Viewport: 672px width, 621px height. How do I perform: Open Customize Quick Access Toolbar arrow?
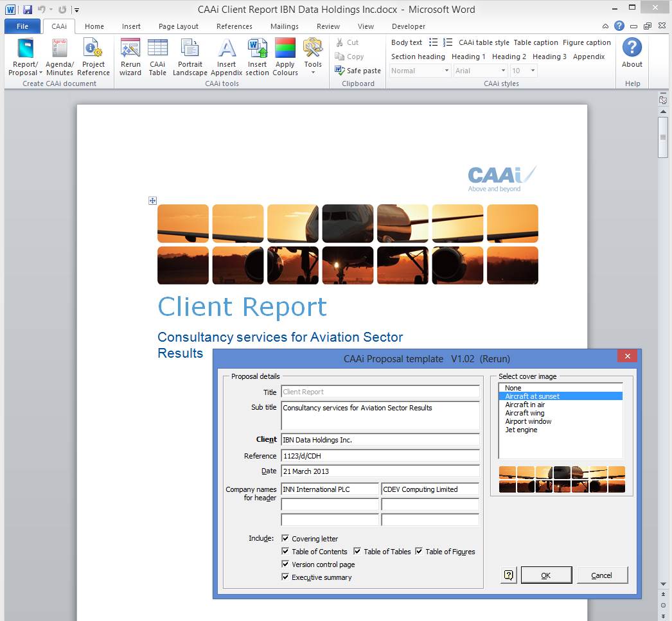pyautogui.click(x=76, y=10)
